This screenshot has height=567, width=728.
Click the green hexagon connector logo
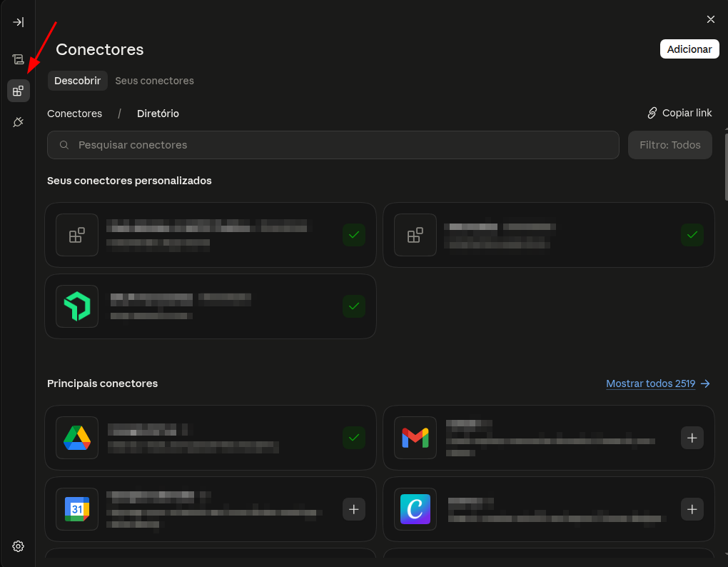pyautogui.click(x=77, y=306)
